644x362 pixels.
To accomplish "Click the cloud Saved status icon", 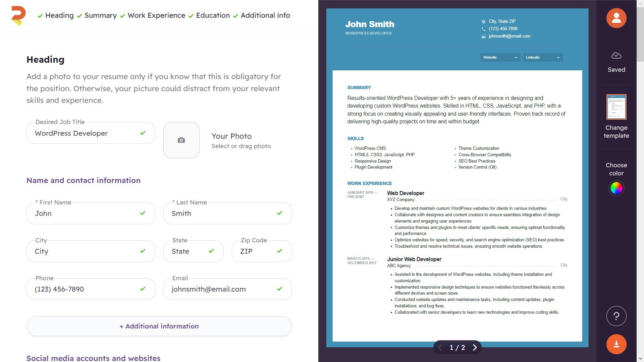I will click(616, 56).
